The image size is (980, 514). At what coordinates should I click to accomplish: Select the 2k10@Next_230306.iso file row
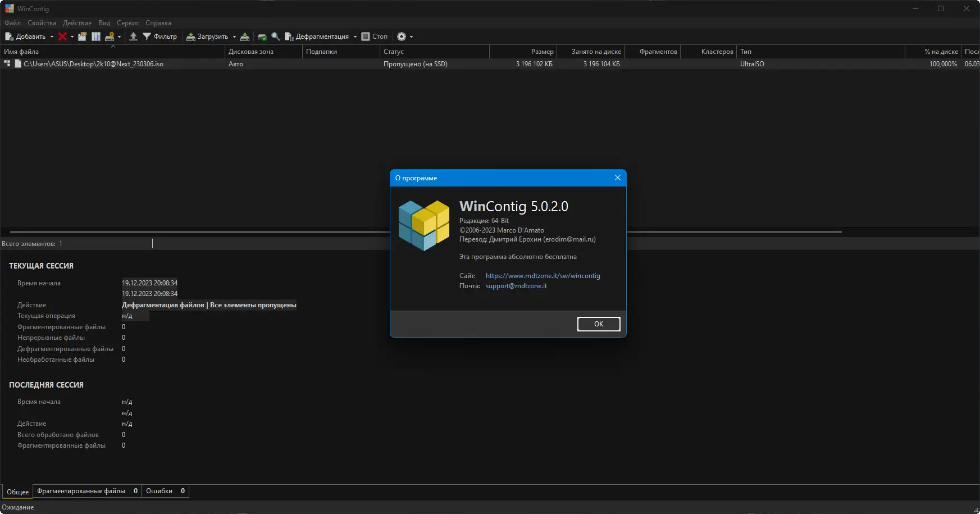point(490,64)
